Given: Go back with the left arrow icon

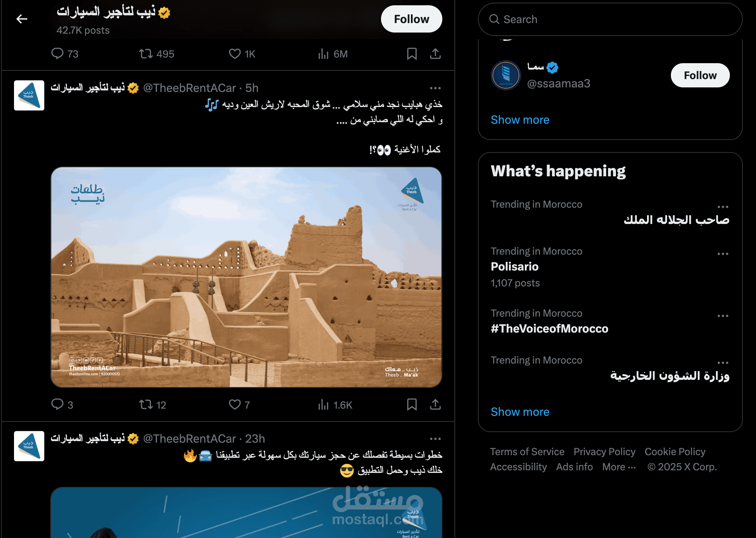Looking at the screenshot, I should (x=22, y=19).
